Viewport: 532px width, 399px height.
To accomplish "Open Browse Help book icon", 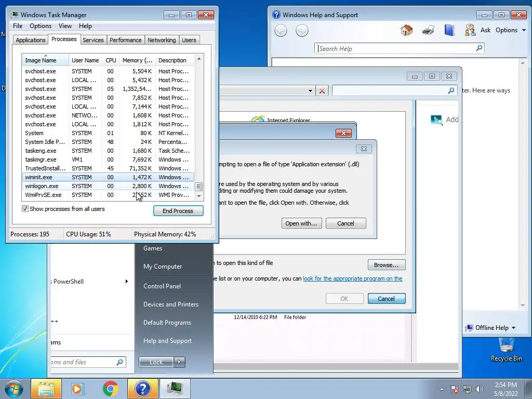I will (x=449, y=30).
